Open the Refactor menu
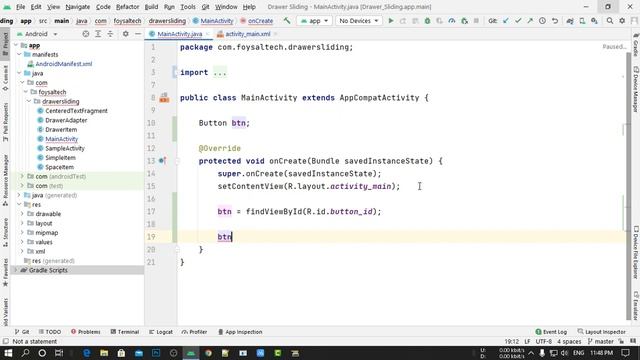Viewport: 640px width, 360px height. pyautogui.click(x=127, y=7)
